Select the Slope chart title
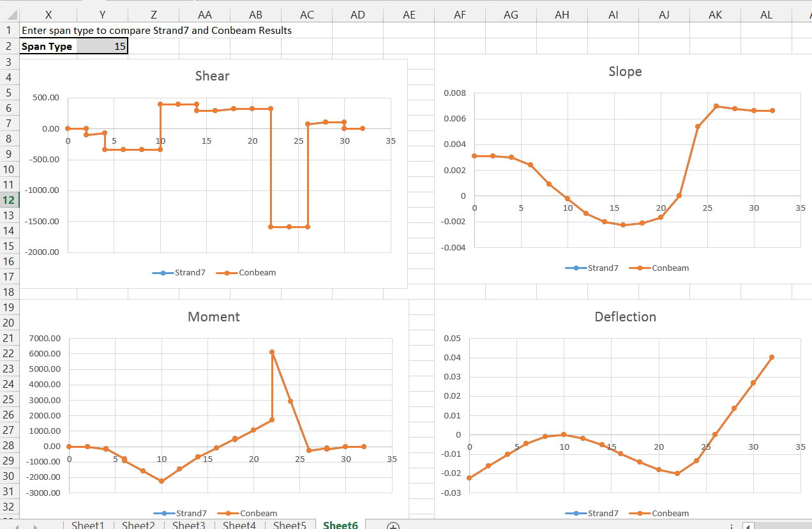This screenshot has height=529, width=812. [625, 72]
